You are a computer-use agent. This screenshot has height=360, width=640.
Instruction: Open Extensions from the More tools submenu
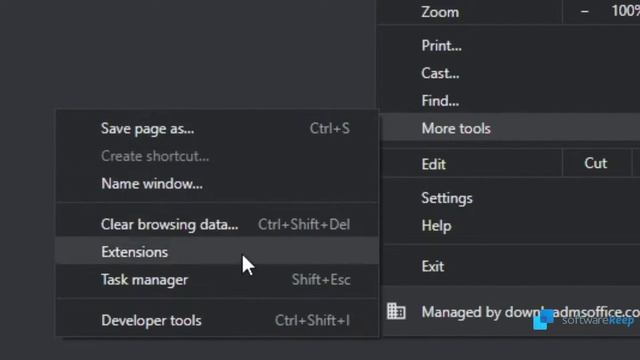(217, 252)
